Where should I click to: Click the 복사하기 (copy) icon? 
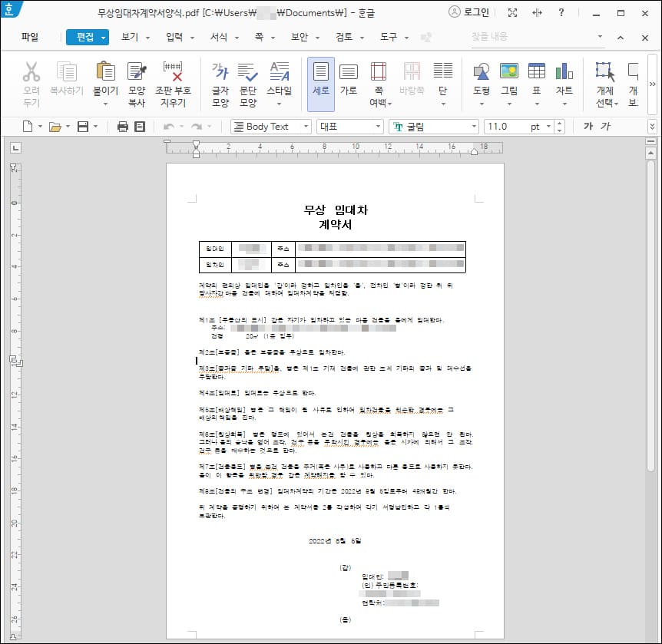coord(66,71)
